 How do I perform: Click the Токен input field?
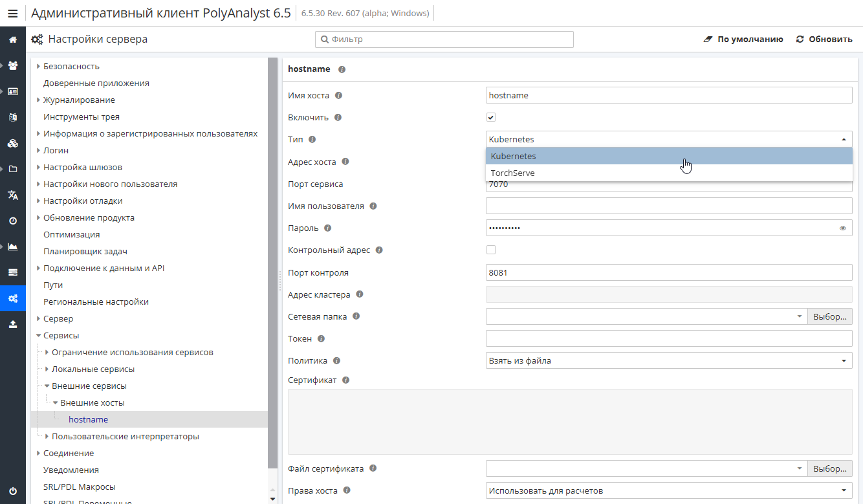coord(669,338)
